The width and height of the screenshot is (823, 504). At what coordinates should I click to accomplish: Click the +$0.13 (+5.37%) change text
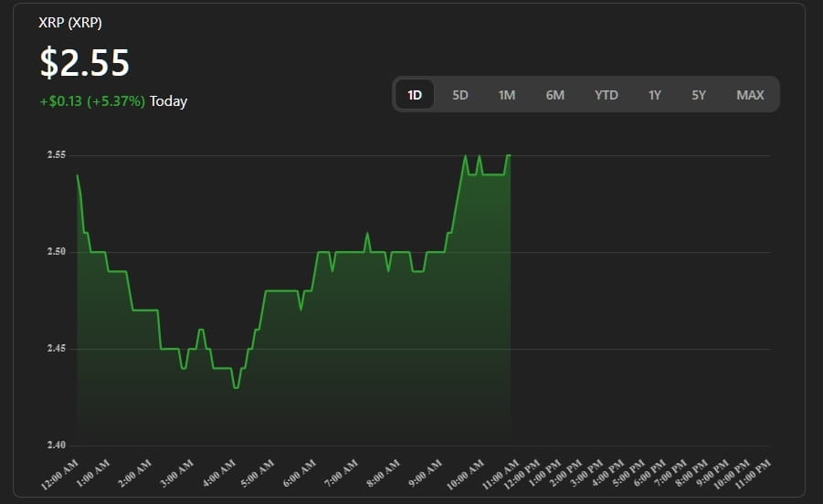pyautogui.click(x=92, y=101)
